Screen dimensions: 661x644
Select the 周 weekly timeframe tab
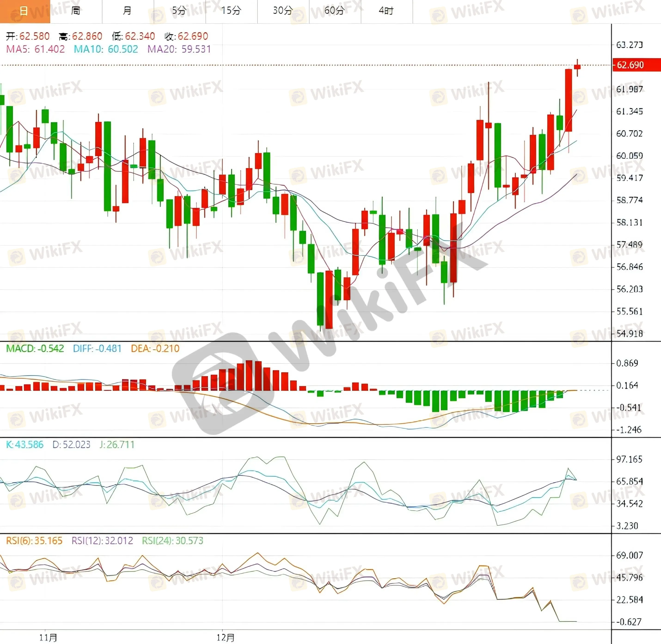click(76, 11)
